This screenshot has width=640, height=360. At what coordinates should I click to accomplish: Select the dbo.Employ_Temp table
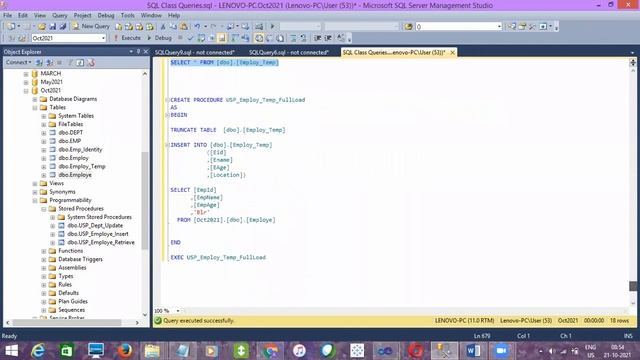point(82,167)
